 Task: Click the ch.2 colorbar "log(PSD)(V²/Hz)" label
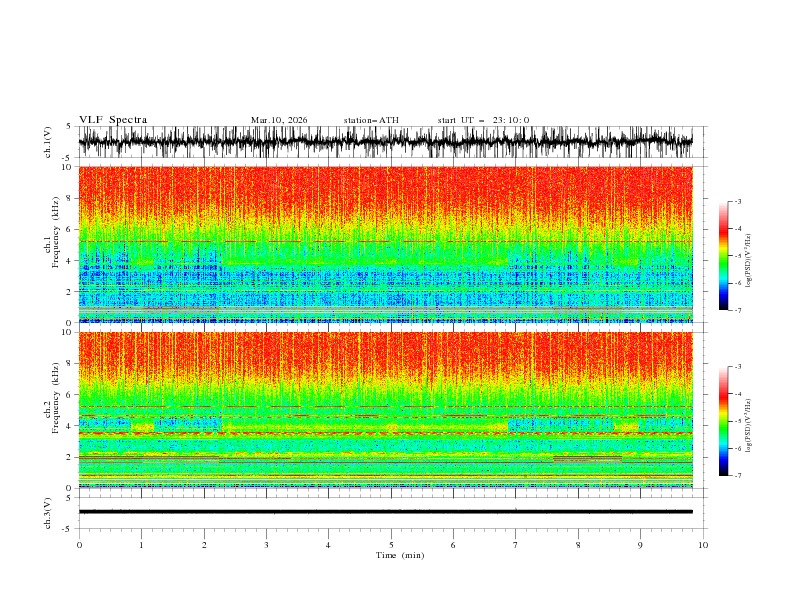[749, 425]
